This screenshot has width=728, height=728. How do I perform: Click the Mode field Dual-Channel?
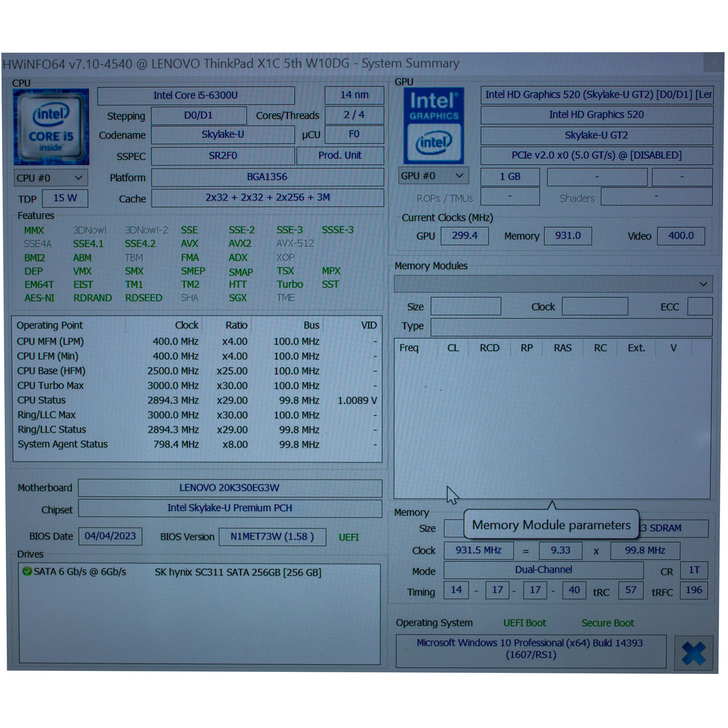click(x=543, y=570)
